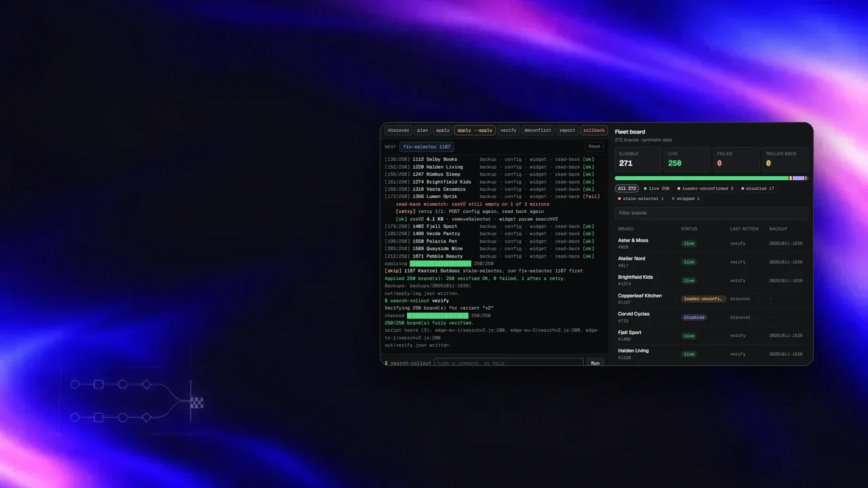The height and width of the screenshot is (488, 868).
Task: Click the purple disabled segment of fleet bar
Action: pyautogui.click(x=798, y=178)
